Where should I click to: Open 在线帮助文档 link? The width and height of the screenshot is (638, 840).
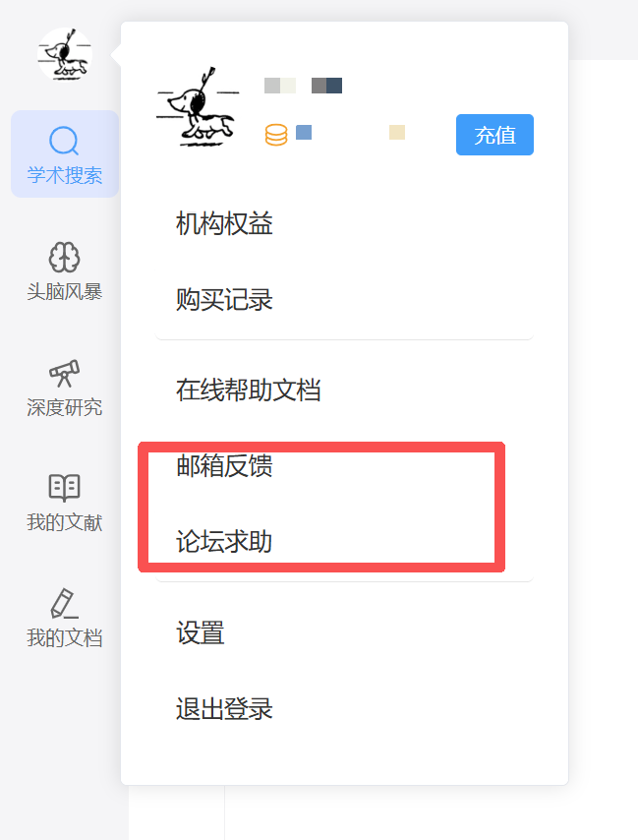coord(249,390)
